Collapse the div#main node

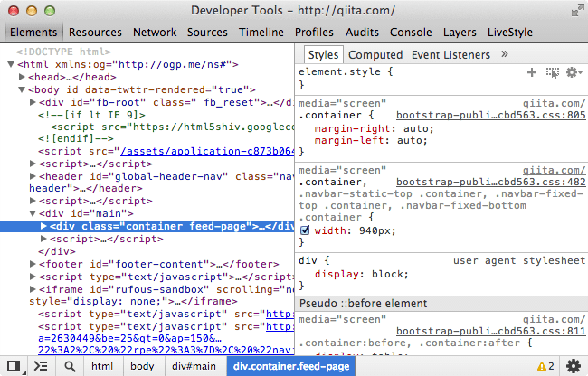pyautogui.click(x=33, y=213)
